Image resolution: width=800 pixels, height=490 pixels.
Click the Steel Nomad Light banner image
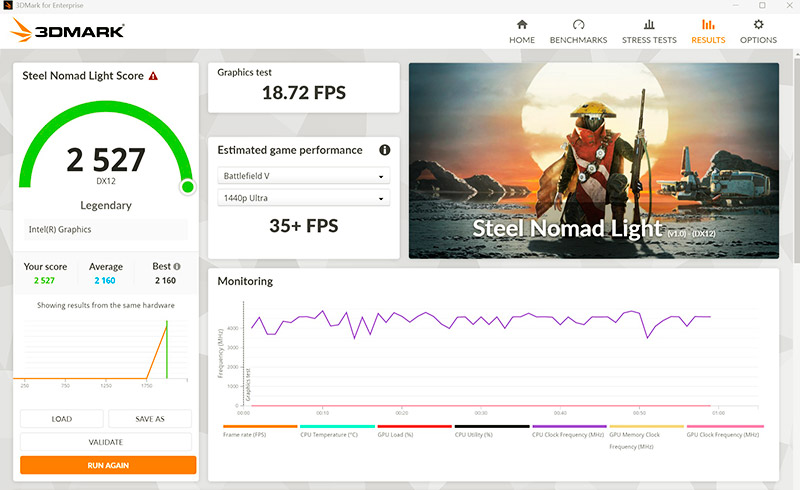[x=593, y=160]
